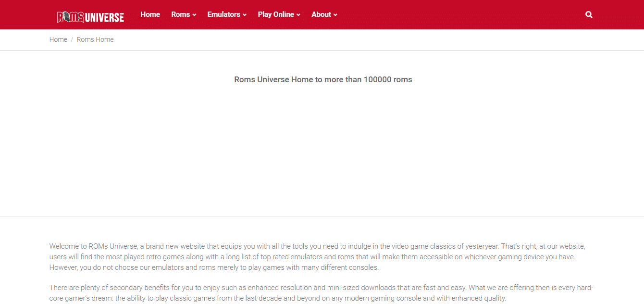Click the heading 'Roms Universe Home to more than 100000 roms'
Image resolution: width=644 pixels, height=304 pixels.
(323, 79)
